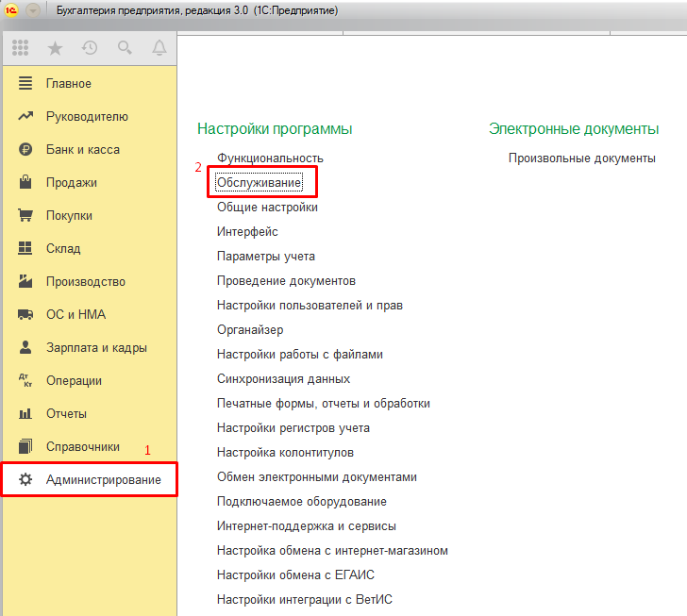Open Синхронизация данных

(x=283, y=378)
